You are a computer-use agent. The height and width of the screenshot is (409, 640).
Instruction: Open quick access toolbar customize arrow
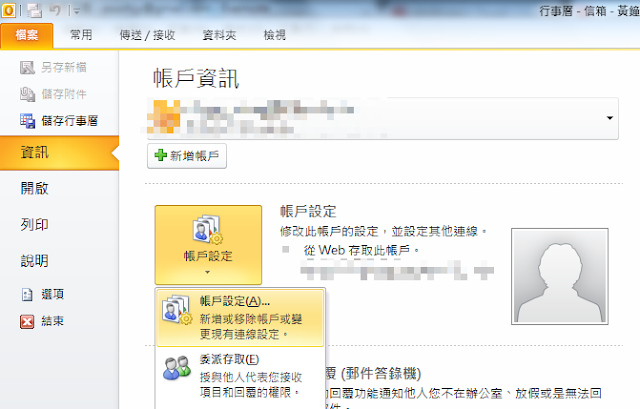(76, 11)
